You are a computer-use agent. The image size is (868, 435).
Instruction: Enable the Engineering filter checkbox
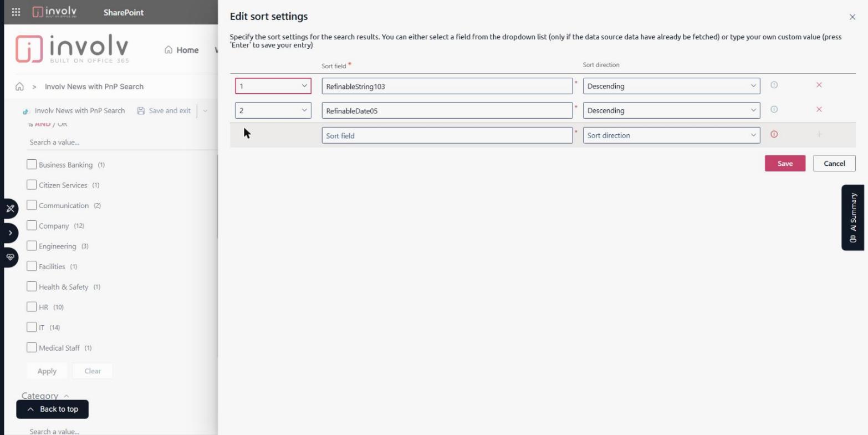[x=32, y=246]
